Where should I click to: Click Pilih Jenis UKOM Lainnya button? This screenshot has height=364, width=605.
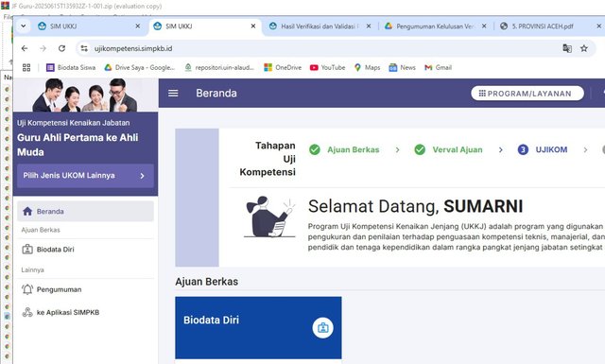point(85,176)
